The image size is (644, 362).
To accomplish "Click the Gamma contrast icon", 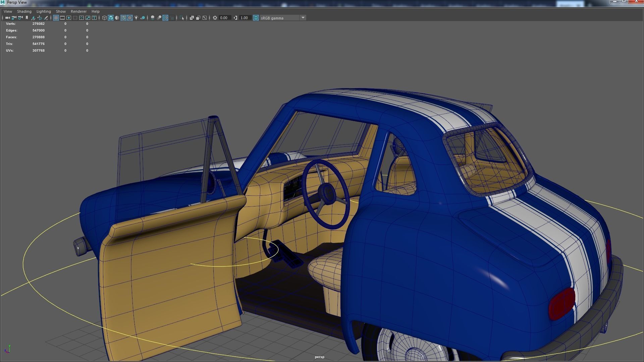I will (235, 18).
